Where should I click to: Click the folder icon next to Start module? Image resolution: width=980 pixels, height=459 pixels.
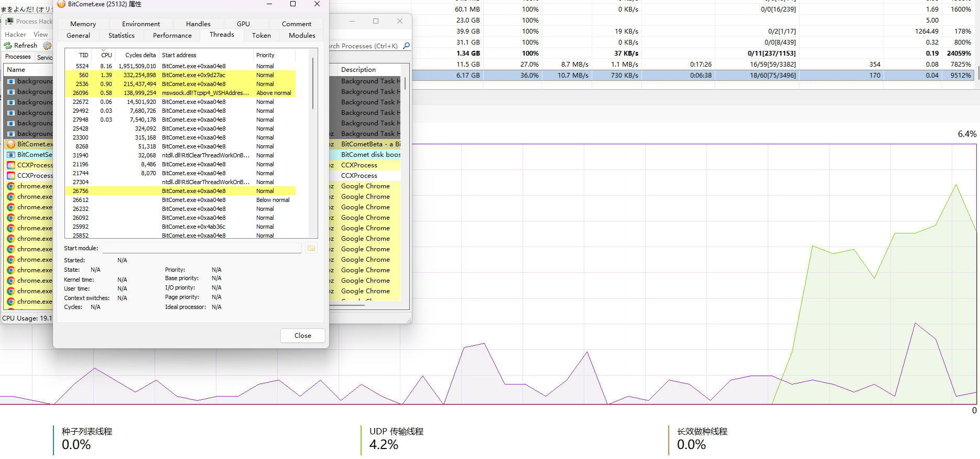[x=311, y=248]
